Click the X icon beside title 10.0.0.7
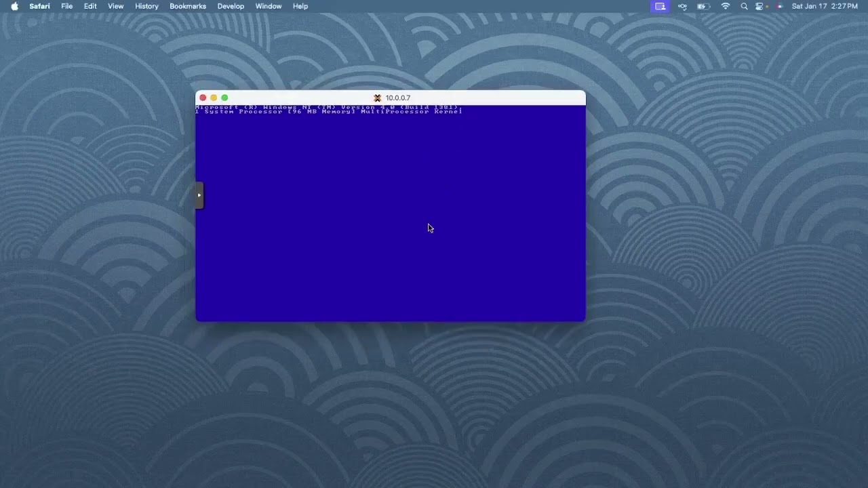The image size is (868, 488). click(378, 98)
